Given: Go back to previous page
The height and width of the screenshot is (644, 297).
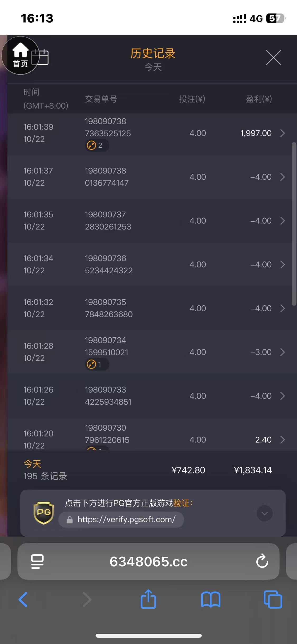Looking at the screenshot, I should 23,599.
